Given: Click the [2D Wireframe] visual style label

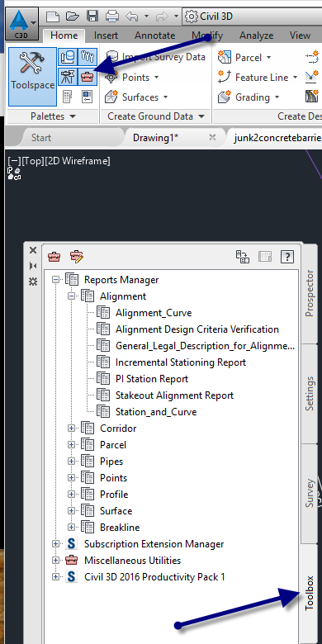Looking at the screenshot, I should [x=78, y=161].
